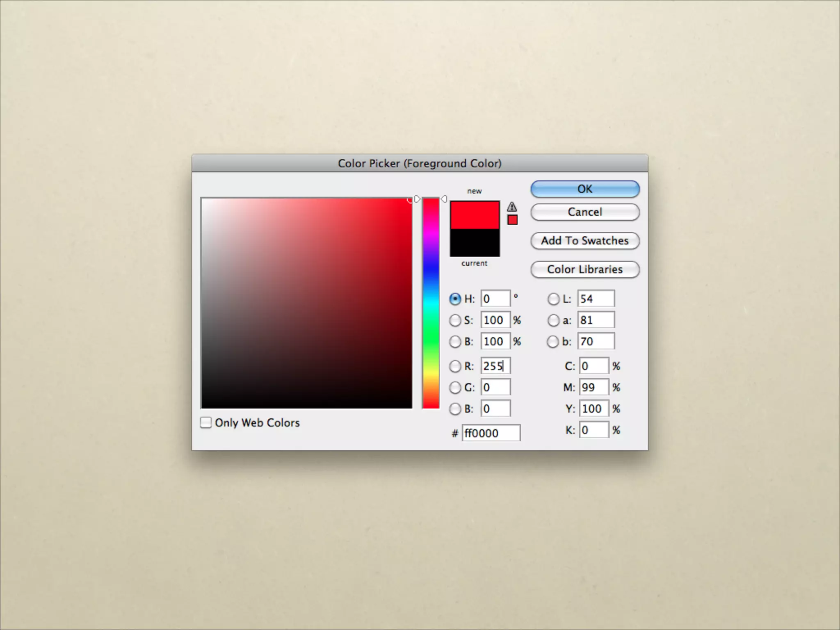Click the new red color preview
This screenshot has height=630, width=840.
[475, 215]
